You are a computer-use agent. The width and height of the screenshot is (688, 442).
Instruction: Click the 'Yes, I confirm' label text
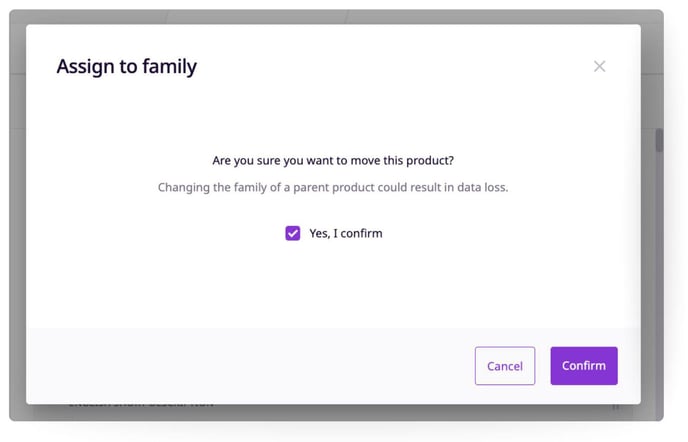coord(346,233)
